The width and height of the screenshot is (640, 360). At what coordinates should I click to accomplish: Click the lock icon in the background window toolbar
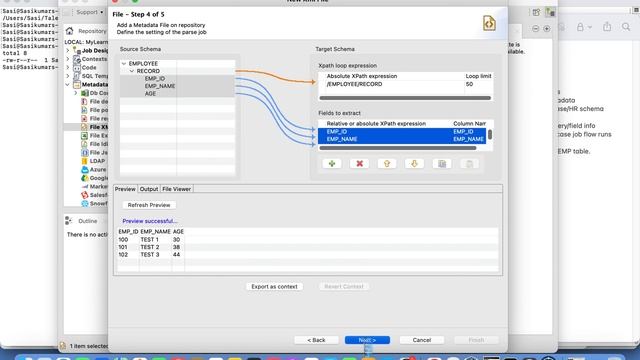click(x=580, y=27)
